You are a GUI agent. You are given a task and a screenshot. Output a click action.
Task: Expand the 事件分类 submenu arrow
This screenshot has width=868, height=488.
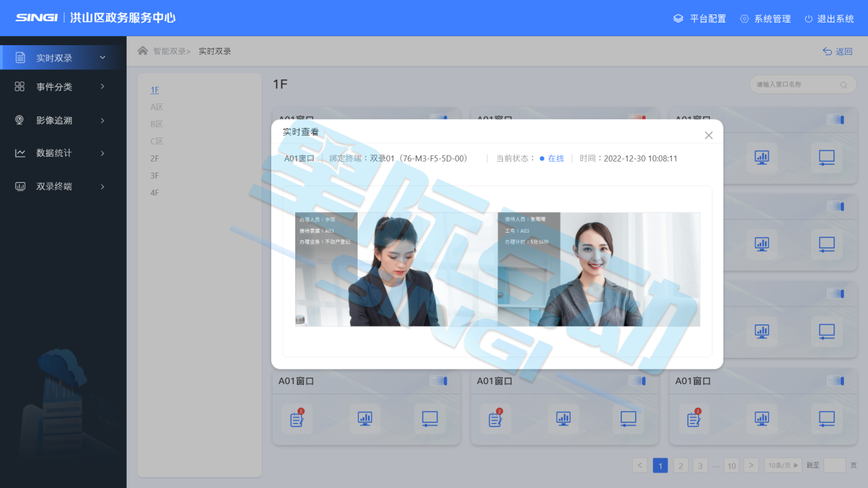pyautogui.click(x=103, y=87)
